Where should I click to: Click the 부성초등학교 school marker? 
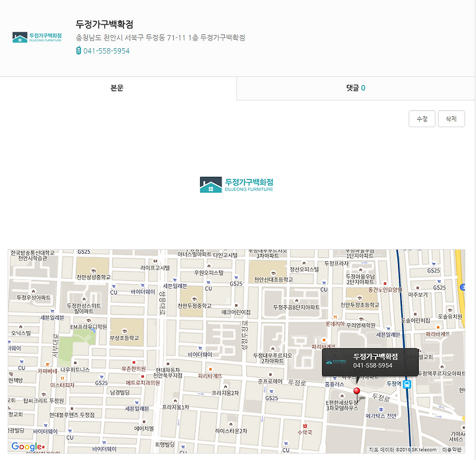(124, 331)
